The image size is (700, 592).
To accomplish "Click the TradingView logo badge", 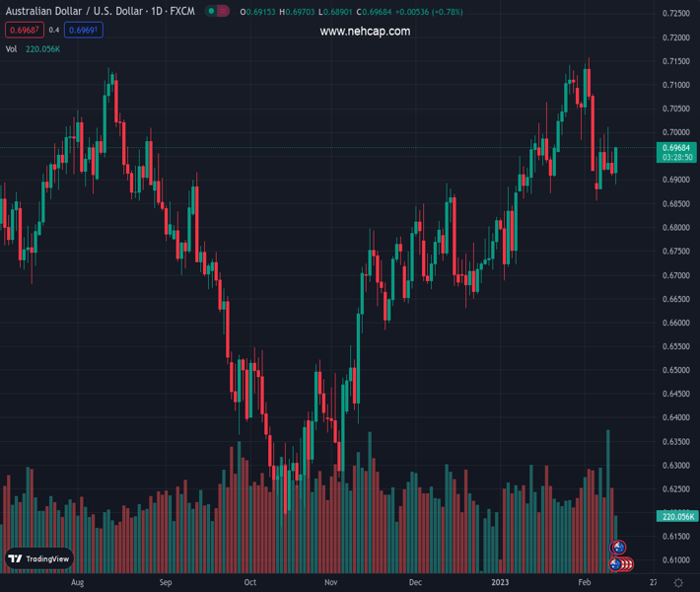I will point(39,558).
